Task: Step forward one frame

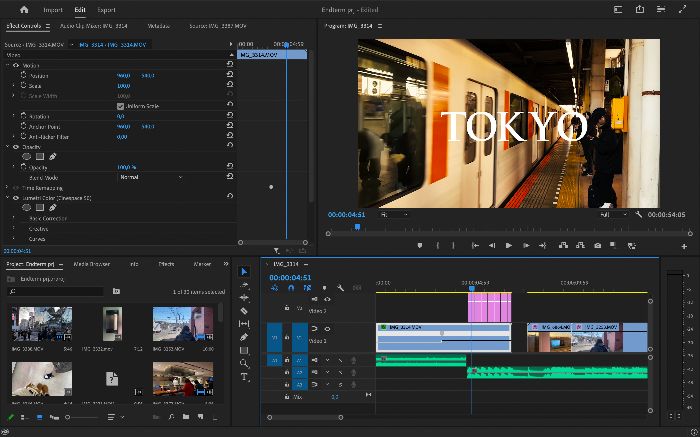Action: point(526,246)
